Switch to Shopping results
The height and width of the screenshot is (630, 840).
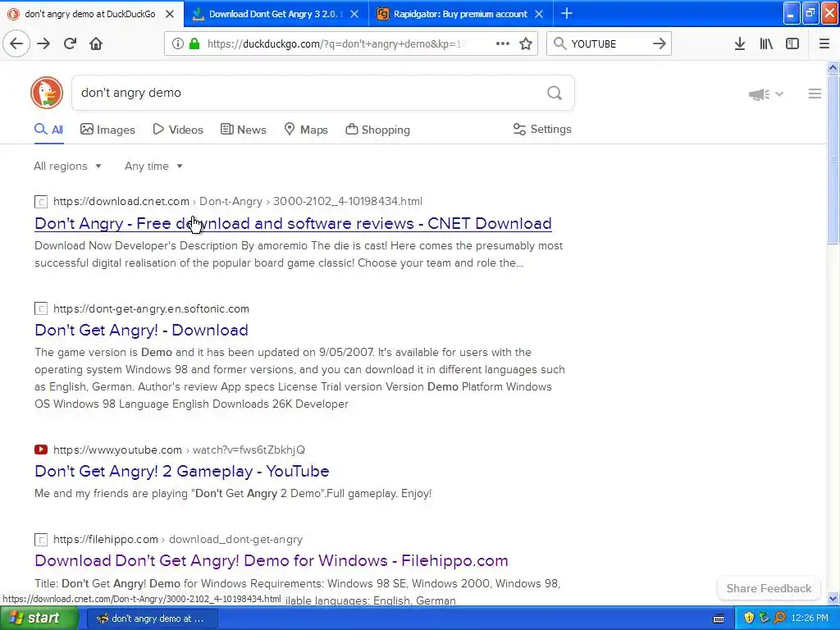coord(377,130)
